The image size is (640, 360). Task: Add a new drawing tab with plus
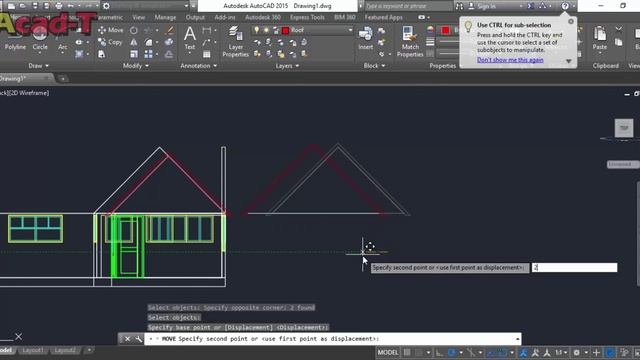point(62,78)
